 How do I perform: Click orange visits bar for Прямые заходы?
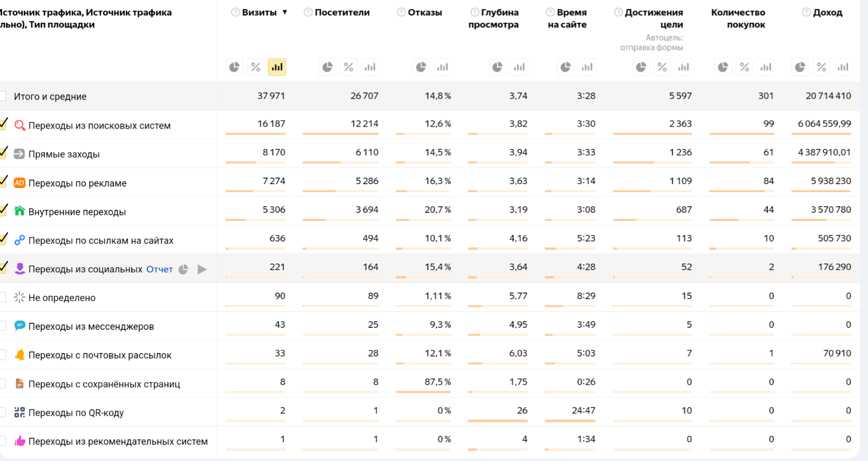(241, 162)
